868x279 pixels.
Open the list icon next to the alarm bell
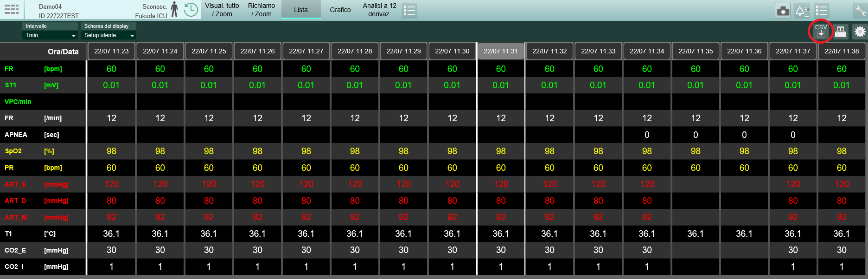tap(822, 10)
